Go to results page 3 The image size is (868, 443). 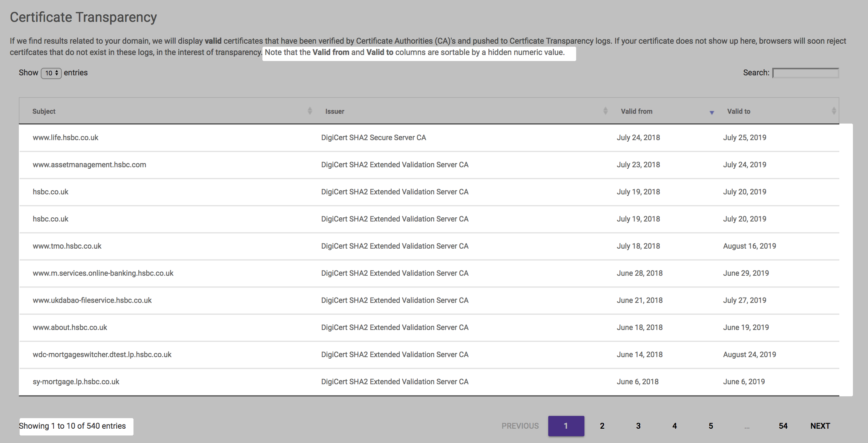(x=638, y=426)
